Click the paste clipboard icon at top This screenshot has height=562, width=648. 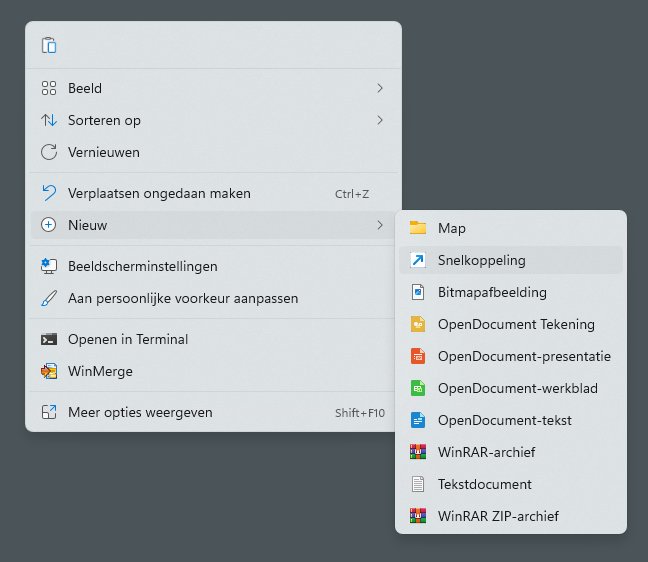click(49, 45)
